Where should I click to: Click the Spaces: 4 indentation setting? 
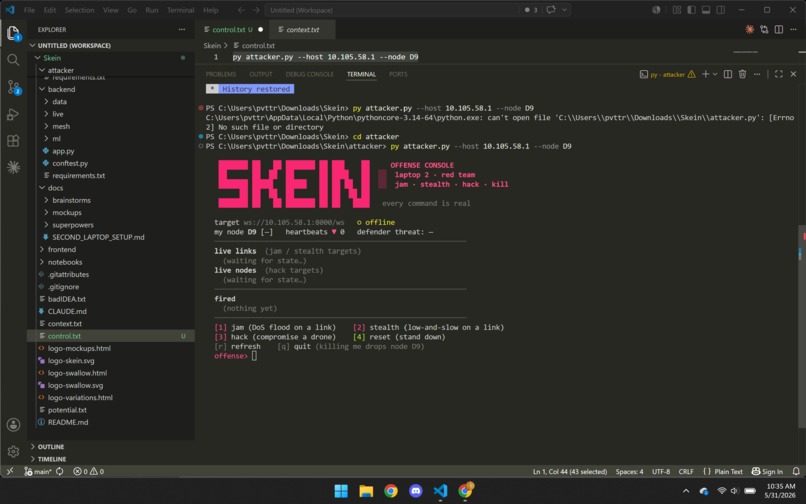629,471
